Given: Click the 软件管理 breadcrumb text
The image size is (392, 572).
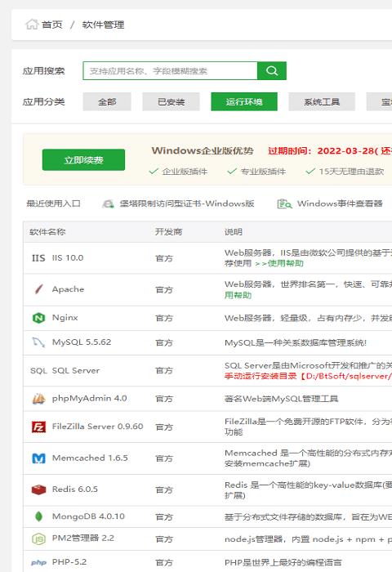Looking at the screenshot, I should [103, 25].
